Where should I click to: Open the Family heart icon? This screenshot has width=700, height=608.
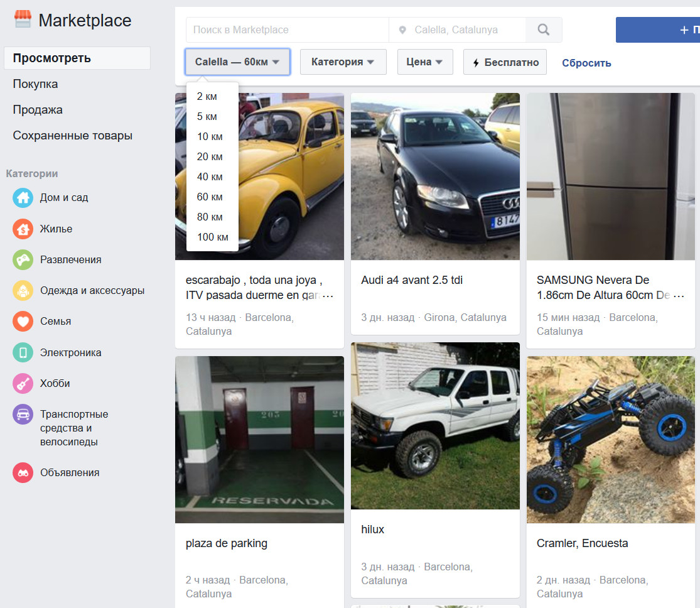(23, 321)
